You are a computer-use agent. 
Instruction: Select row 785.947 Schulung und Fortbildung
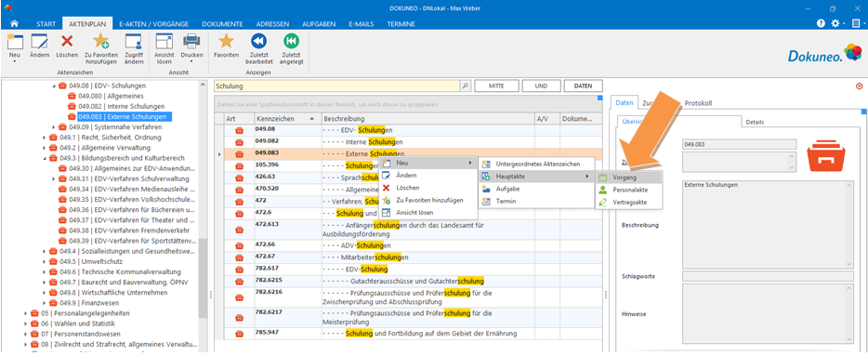[x=408, y=334]
